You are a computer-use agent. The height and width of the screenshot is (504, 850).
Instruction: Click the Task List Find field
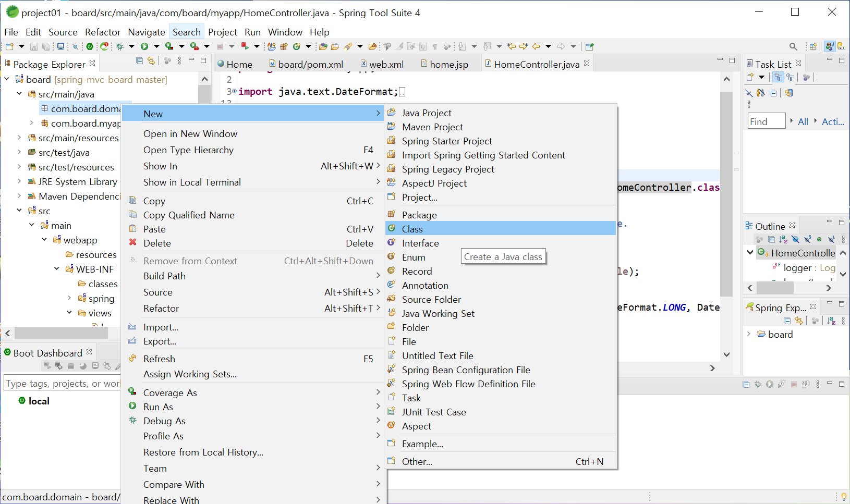(767, 121)
